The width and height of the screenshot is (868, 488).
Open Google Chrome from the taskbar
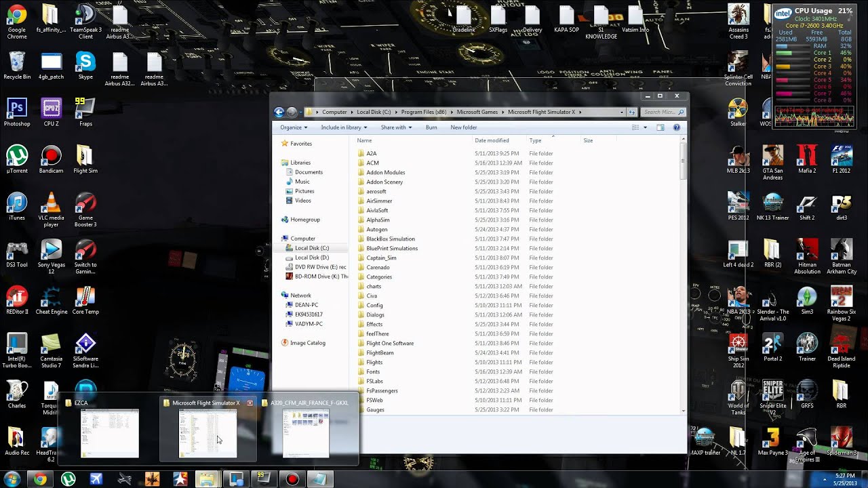(x=40, y=479)
